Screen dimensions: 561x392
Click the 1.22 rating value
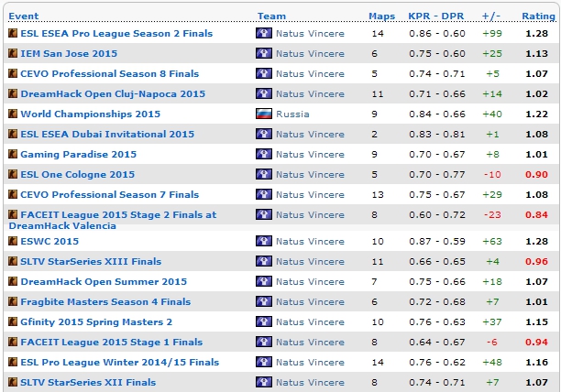point(536,114)
